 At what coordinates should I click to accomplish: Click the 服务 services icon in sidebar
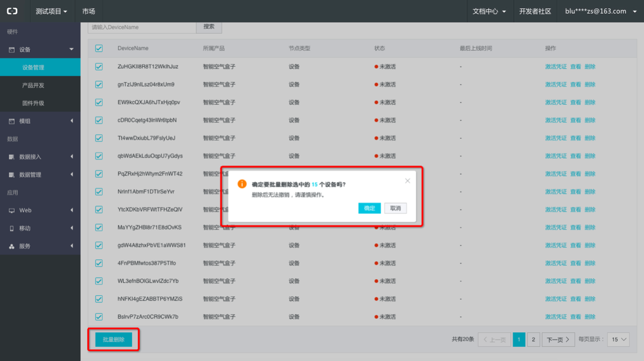point(12,246)
